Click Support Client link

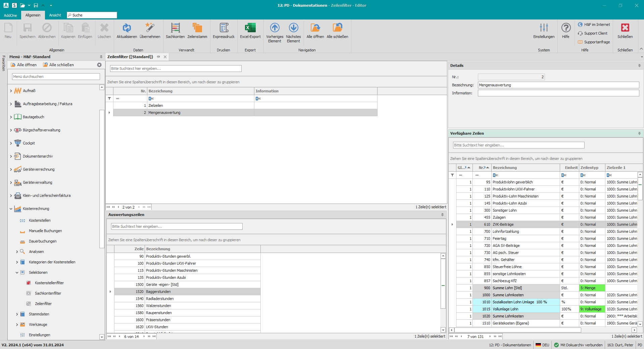595,33
